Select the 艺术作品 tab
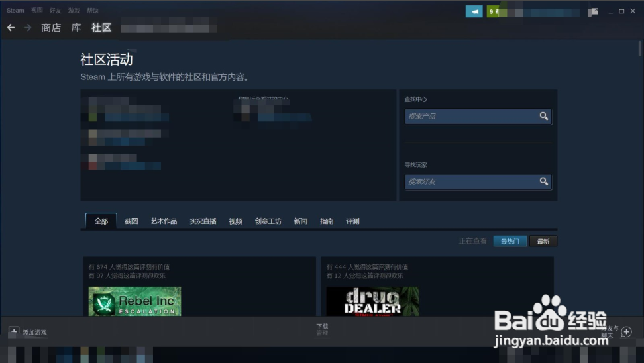The height and width of the screenshot is (363, 644). coord(164,221)
